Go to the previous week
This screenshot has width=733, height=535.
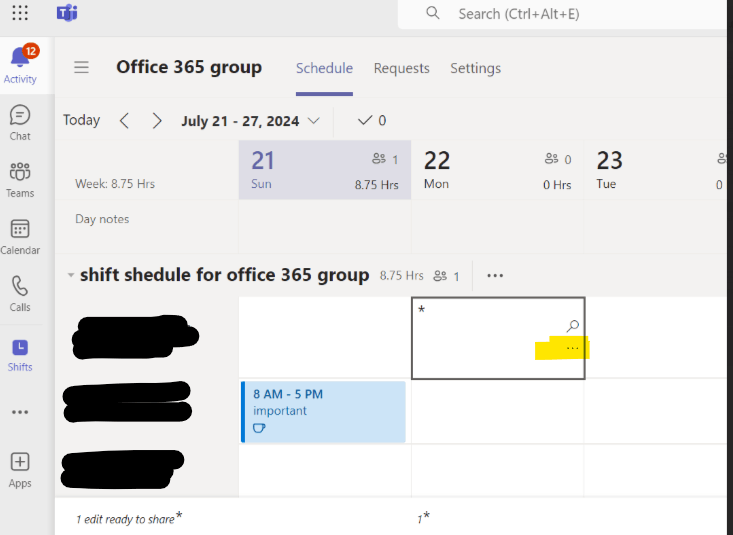tap(124, 121)
